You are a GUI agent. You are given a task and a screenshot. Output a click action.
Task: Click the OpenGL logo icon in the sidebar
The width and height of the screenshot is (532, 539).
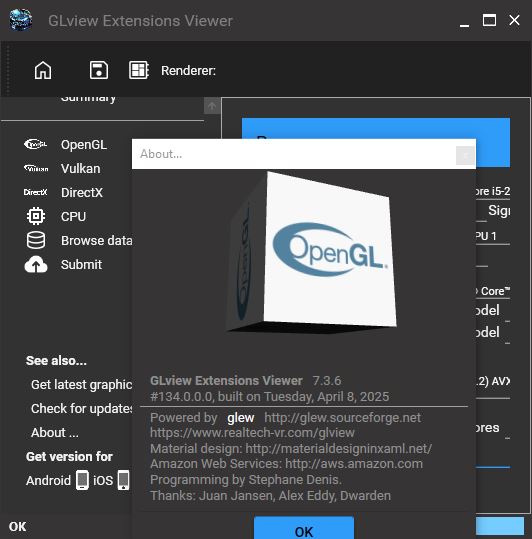point(36,144)
